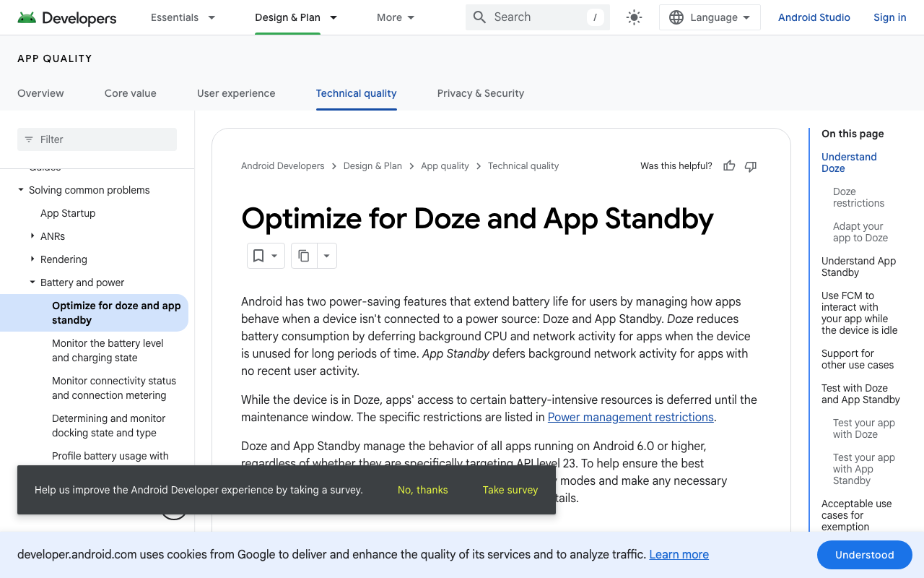Jump to Test your app with Doze
924x578 pixels.
click(x=864, y=428)
